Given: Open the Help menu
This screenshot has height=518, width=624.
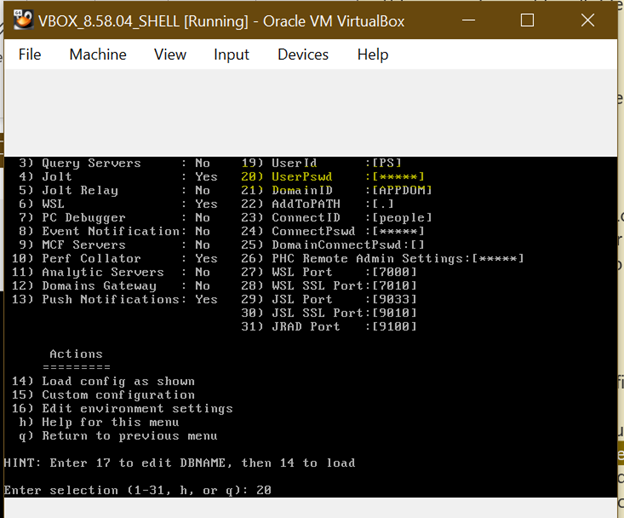Looking at the screenshot, I should pos(372,55).
